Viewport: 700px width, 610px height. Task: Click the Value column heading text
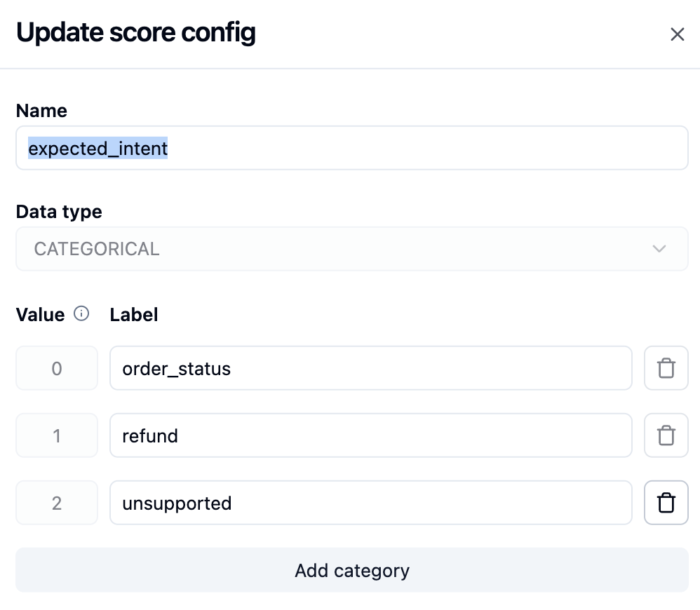point(40,315)
